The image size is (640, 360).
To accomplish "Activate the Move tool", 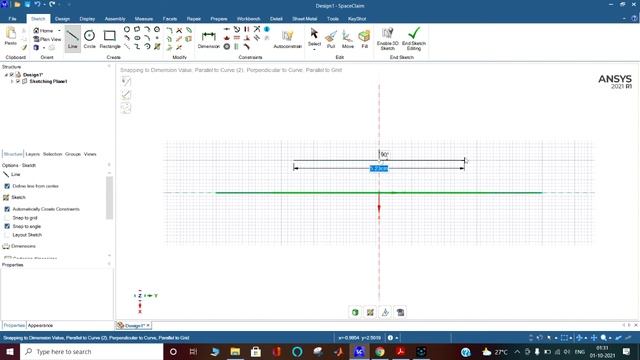I will 348,39.
